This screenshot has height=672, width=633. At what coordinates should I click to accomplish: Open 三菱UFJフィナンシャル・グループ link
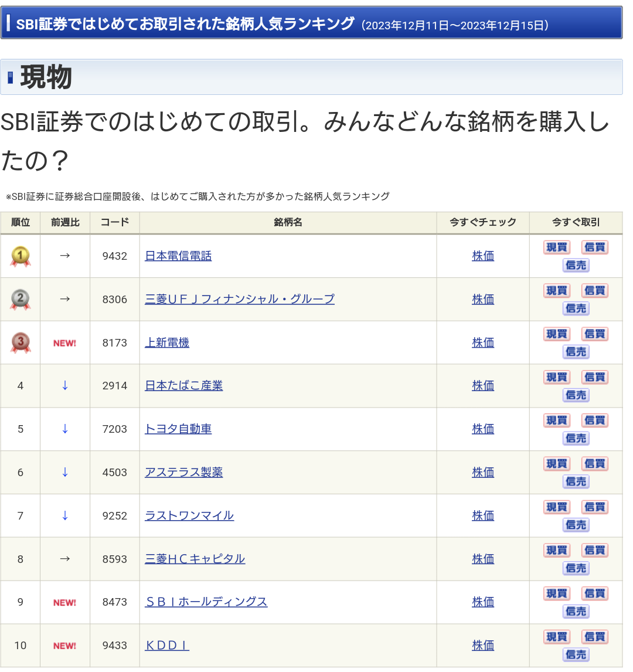tap(240, 299)
